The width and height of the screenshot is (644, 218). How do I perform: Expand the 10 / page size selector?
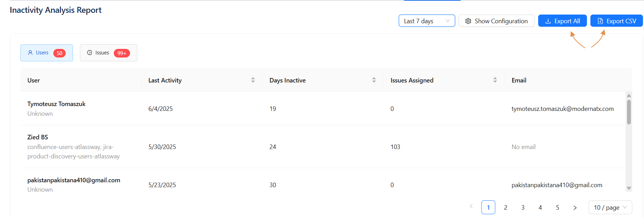[610, 208]
